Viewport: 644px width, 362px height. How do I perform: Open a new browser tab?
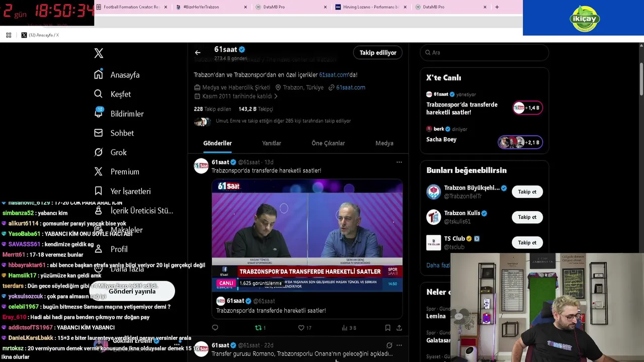pyautogui.click(x=497, y=7)
